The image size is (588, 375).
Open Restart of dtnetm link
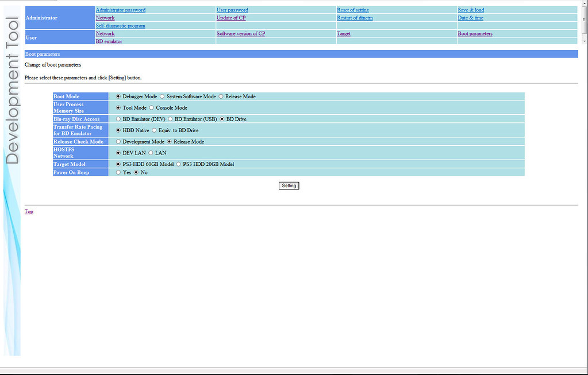click(355, 18)
